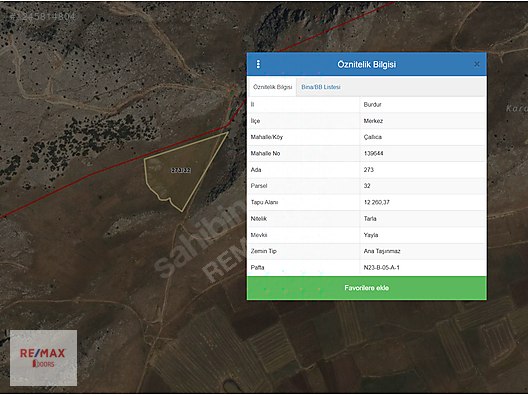The height and width of the screenshot is (396, 528).
Task: Click the RE/MAX Doors logo
Action: [43, 358]
